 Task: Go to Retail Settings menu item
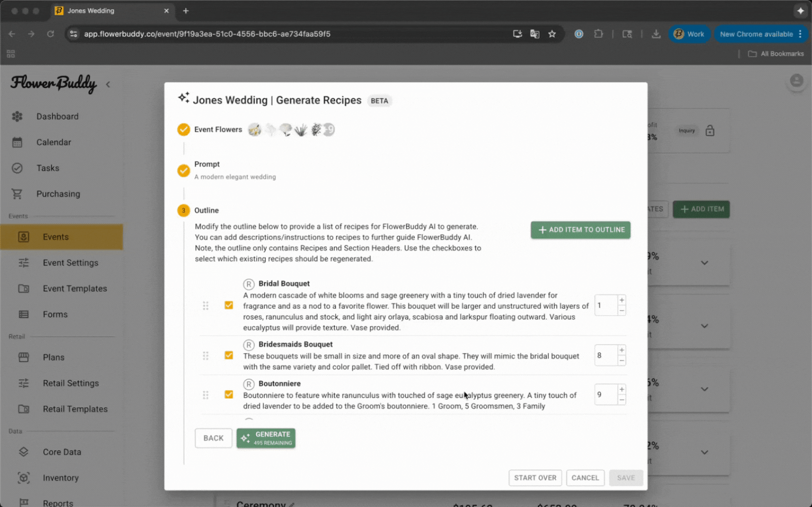click(70, 383)
